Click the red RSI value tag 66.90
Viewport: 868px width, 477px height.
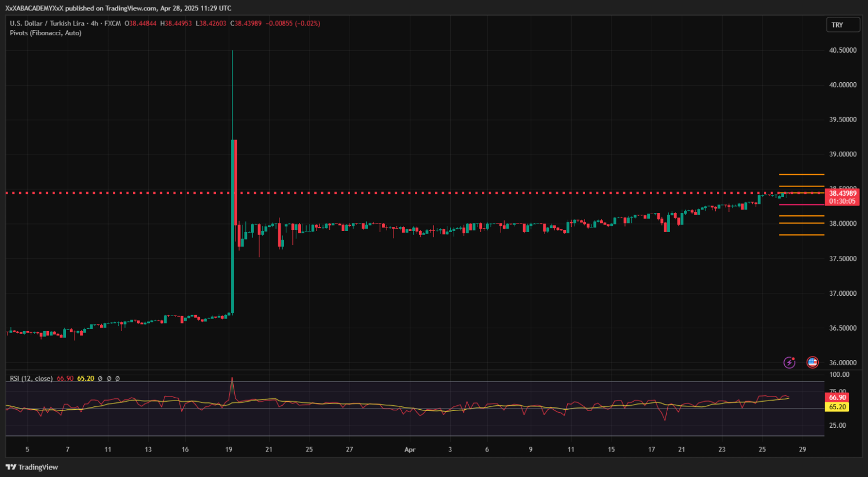[837, 397]
